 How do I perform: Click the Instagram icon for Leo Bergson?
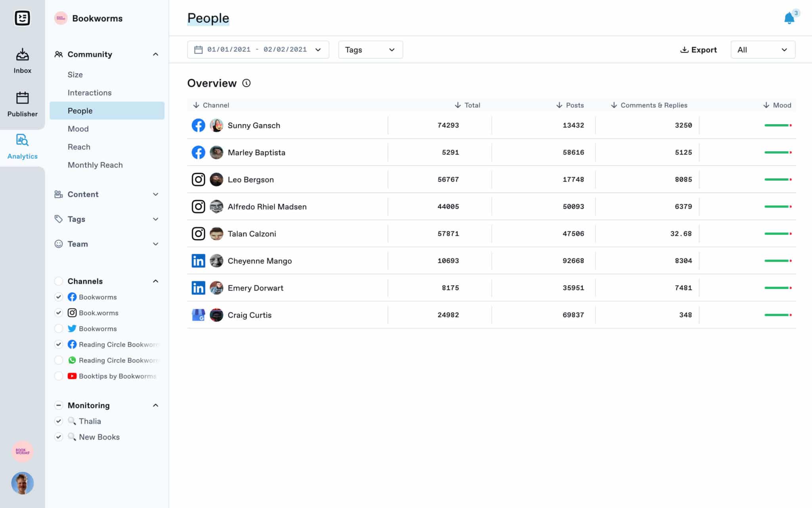pos(198,179)
